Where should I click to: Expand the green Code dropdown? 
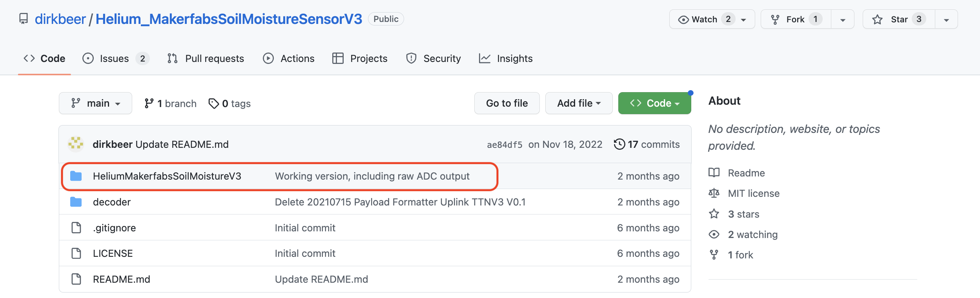pyautogui.click(x=654, y=104)
